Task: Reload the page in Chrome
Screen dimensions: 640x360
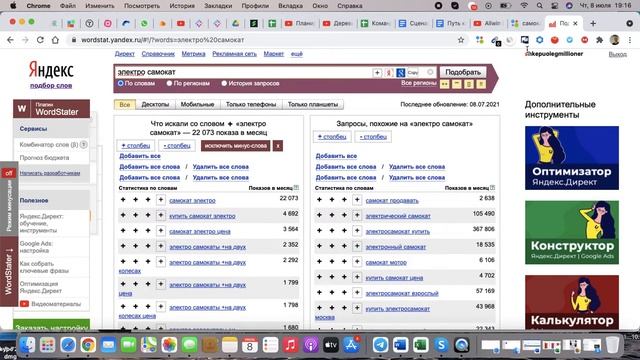Action: 40,40
